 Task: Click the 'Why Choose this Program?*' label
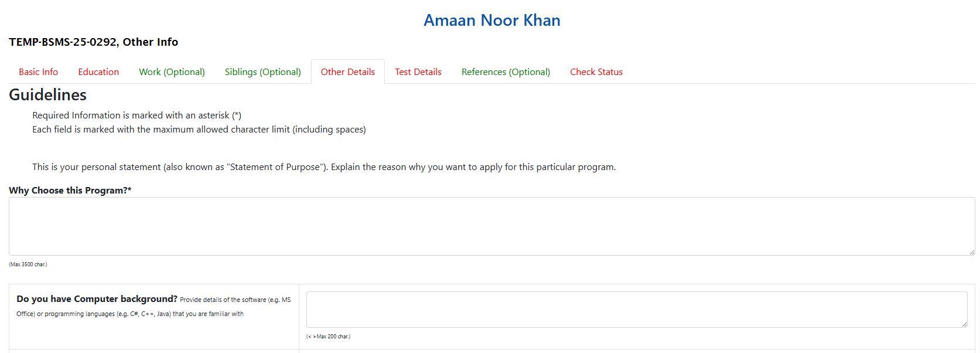coord(70,190)
